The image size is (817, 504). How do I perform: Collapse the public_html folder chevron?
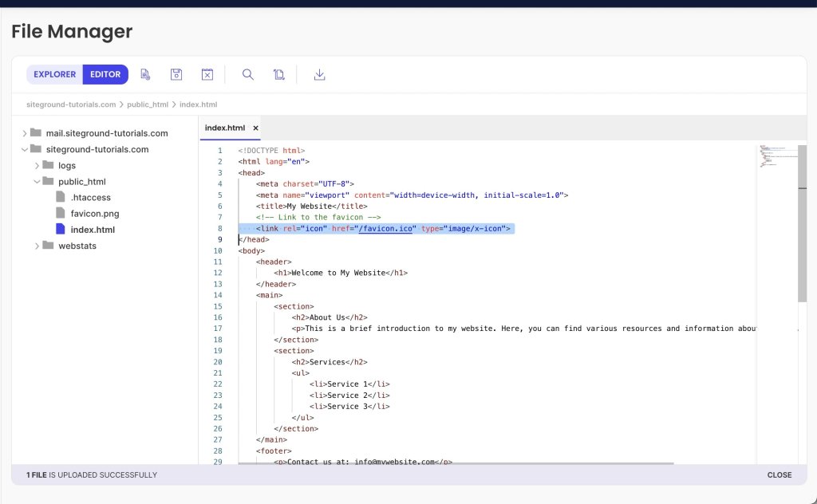click(x=37, y=182)
